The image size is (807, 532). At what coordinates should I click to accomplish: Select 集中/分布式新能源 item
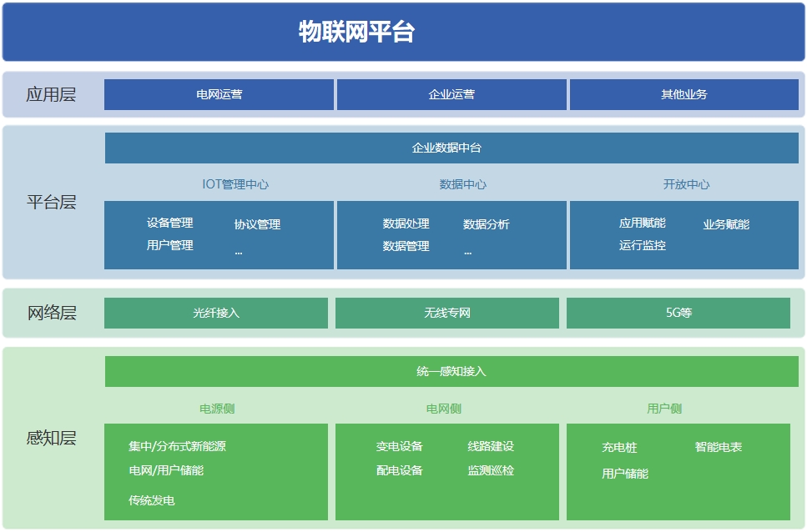[x=177, y=446]
